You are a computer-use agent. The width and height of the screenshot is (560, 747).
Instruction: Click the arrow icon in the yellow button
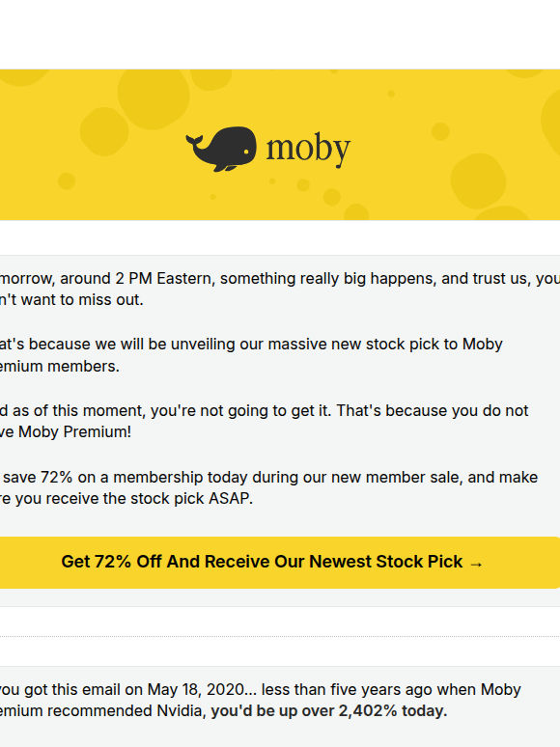476,564
